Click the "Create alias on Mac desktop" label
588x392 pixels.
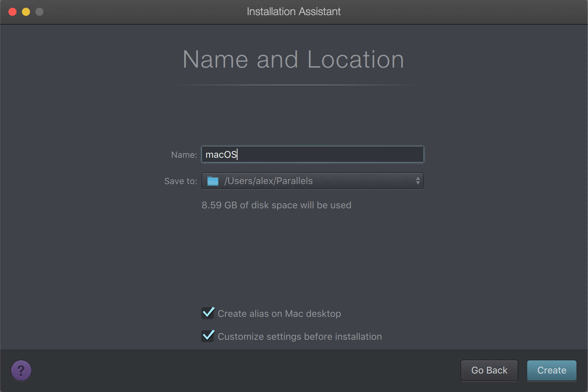[279, 314]
